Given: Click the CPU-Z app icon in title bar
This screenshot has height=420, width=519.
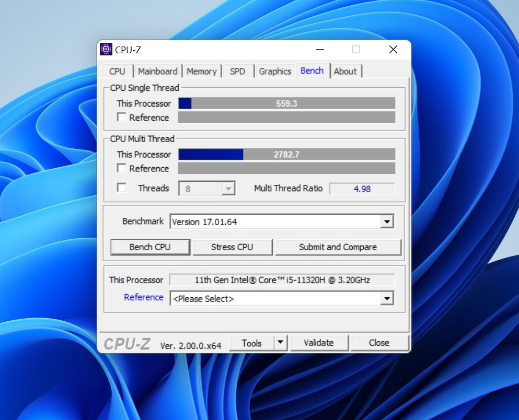Looking at the screenshot, I should click(x=106, y=50).
